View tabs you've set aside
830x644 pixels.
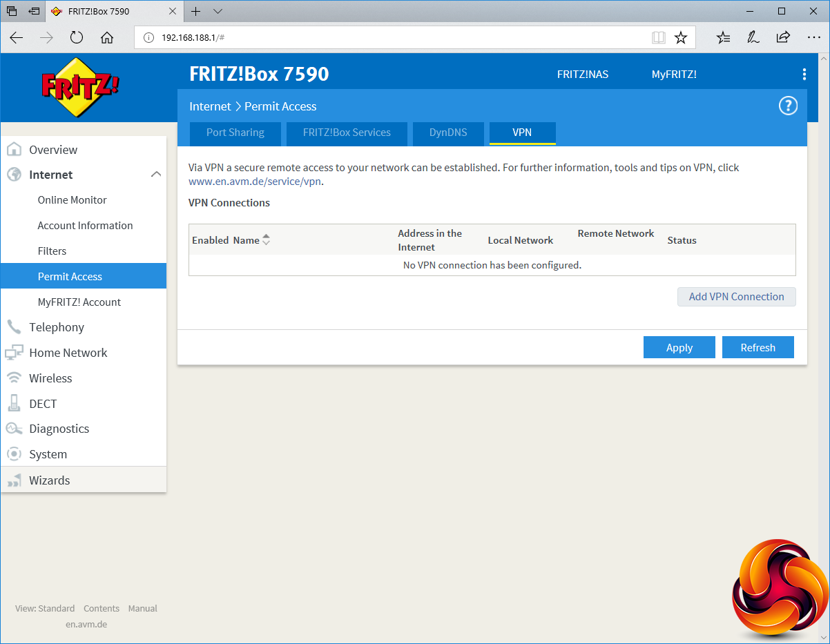pyautogui.click(x=12, y=11)
